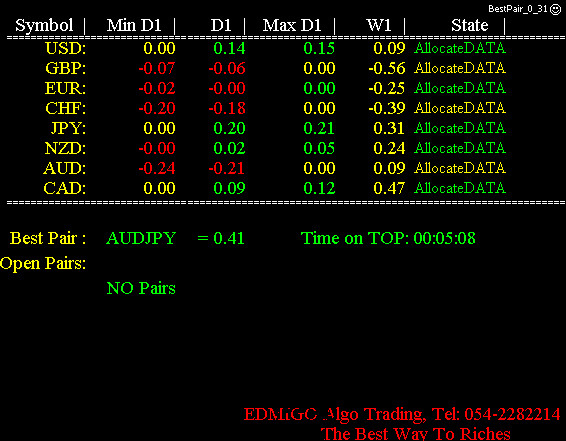Image resolution: width=566 pixels, height=441 pixels.
Task: Click AUD D1 value -0.21
Action: click(227, 169)
